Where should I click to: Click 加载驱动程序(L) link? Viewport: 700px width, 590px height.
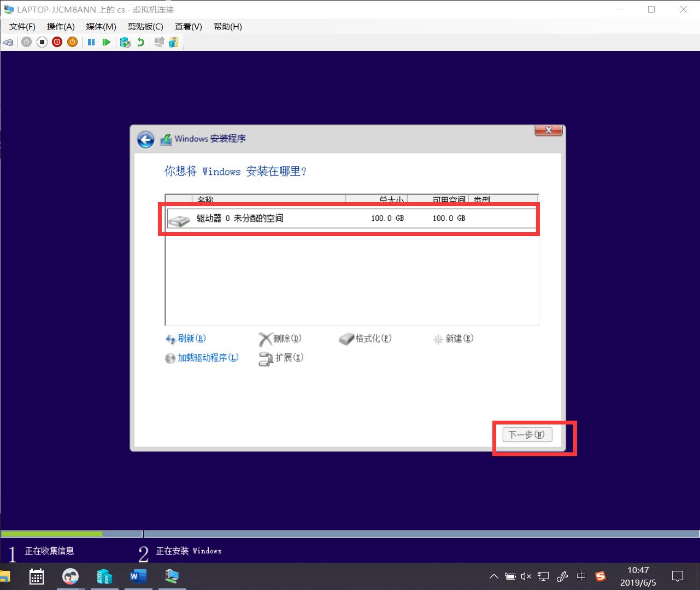point(208,358)
